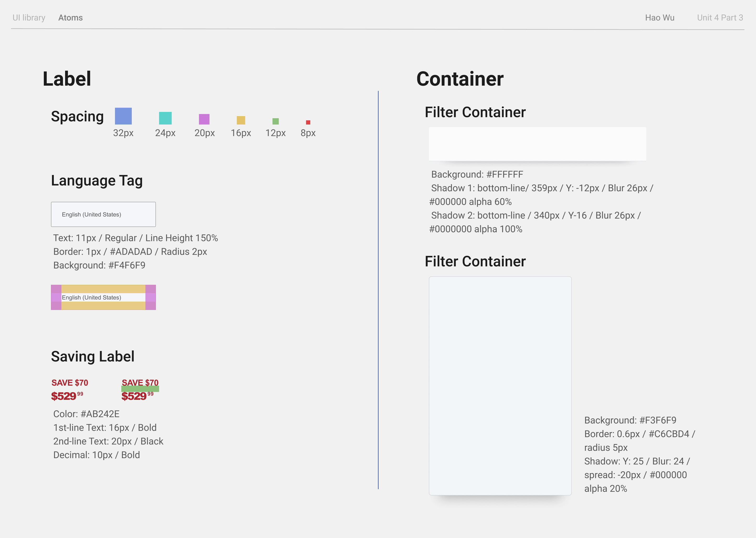
Task: Click the green spacing bar in saving label
Action: tap(140, 389)
